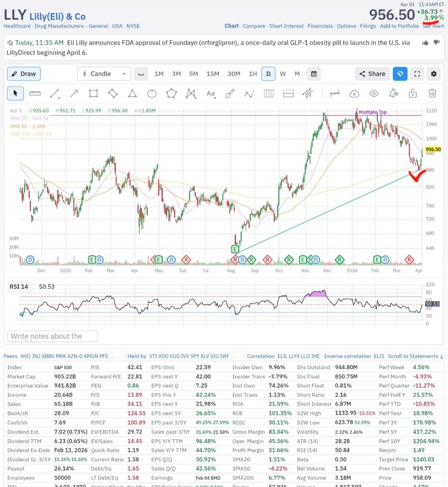Click the Add to Portfolio link
Viewport: 448px width, 487px height.
pyautogui.click(x=399, y=26)
